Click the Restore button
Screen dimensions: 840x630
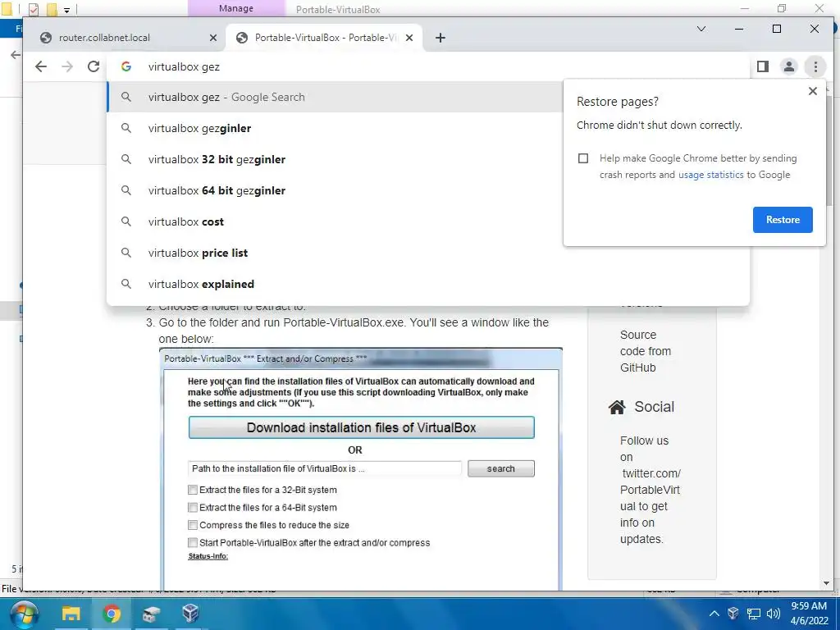pyautogui.click(x=782, y=220)
